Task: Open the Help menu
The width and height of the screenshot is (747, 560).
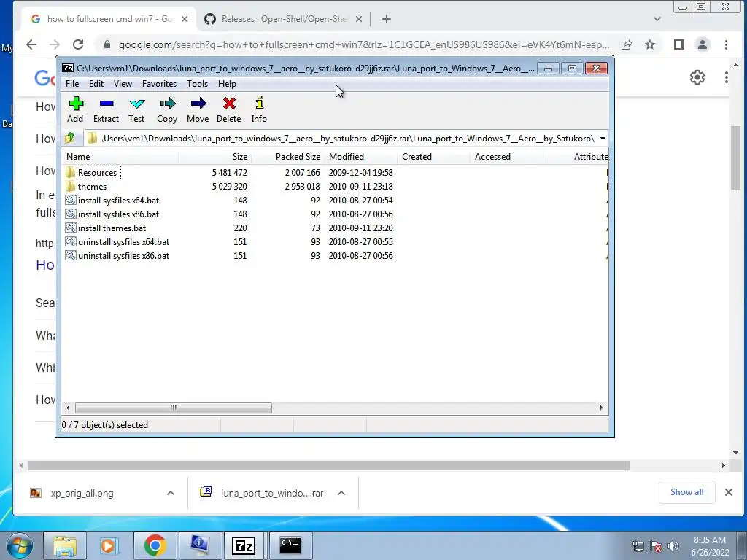Action: (228, 84)
